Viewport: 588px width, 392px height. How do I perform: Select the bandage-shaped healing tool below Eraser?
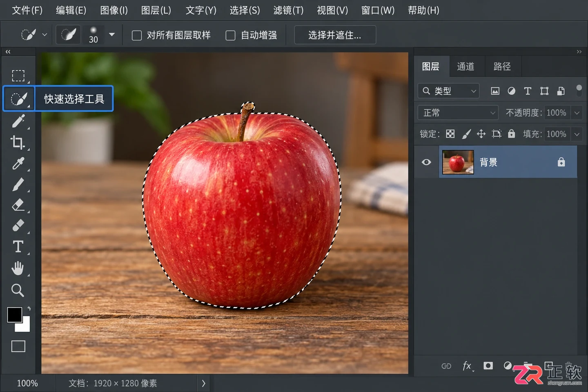tap(18, 225)
